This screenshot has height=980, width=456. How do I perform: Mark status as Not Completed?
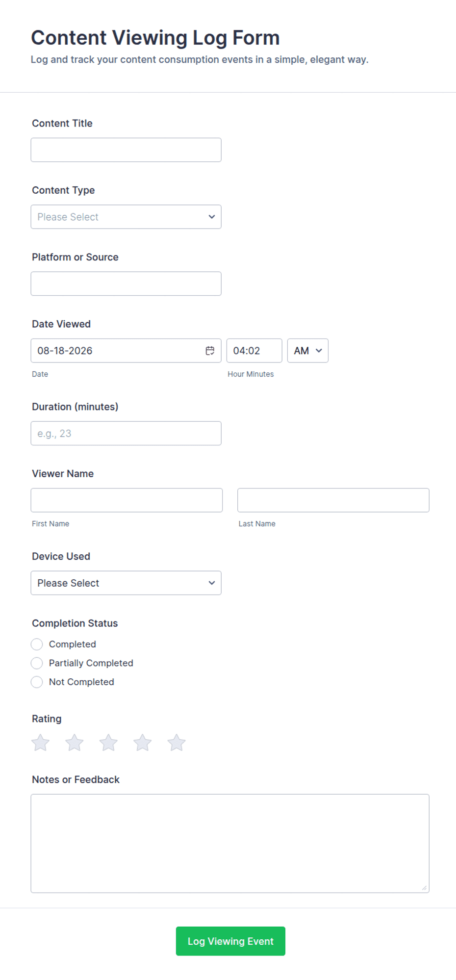coord(37,682)
